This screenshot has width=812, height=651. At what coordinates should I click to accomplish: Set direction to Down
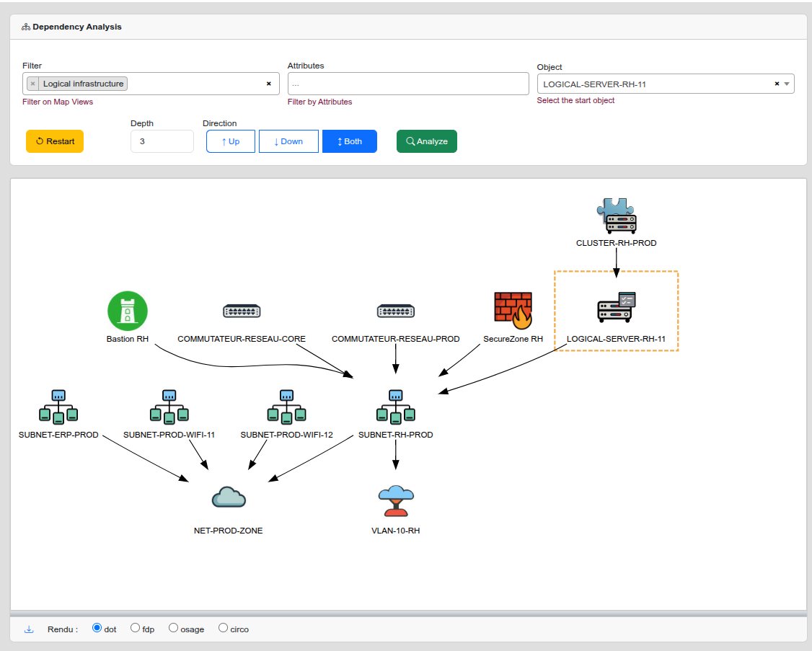pos(288,141)
